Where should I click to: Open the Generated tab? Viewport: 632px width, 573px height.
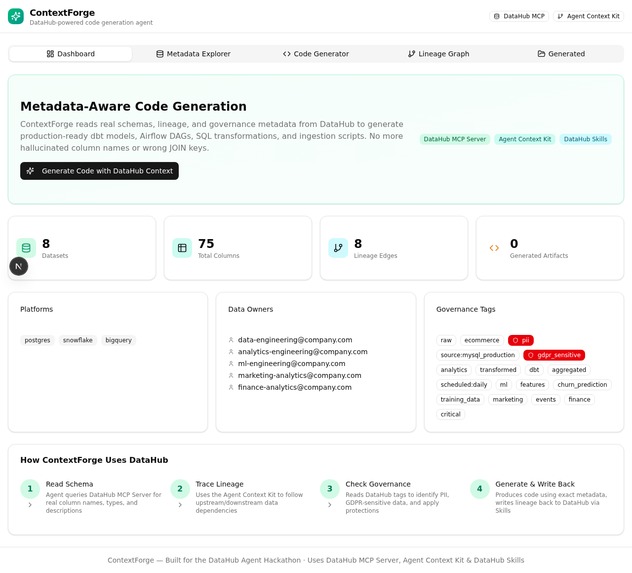[x=561, y=54]
